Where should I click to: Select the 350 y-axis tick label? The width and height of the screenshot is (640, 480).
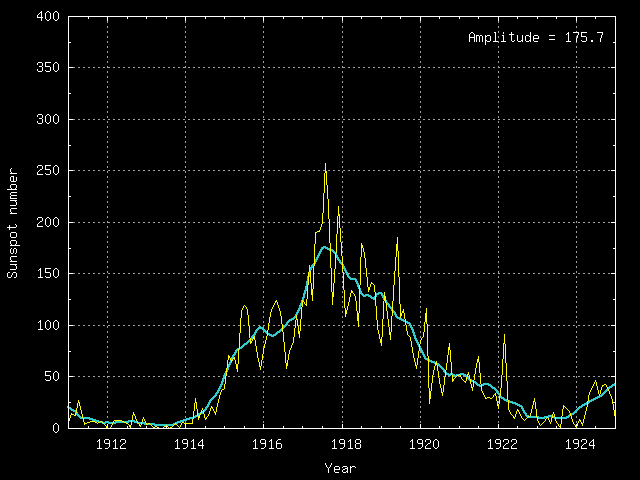click(x=49, y=68)
